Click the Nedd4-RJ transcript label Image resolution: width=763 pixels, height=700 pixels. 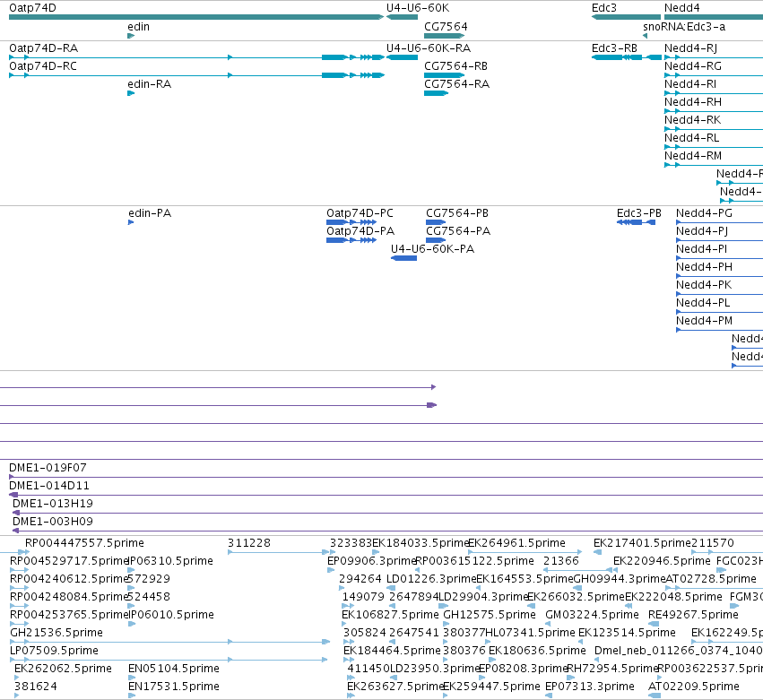pos(690,48)
